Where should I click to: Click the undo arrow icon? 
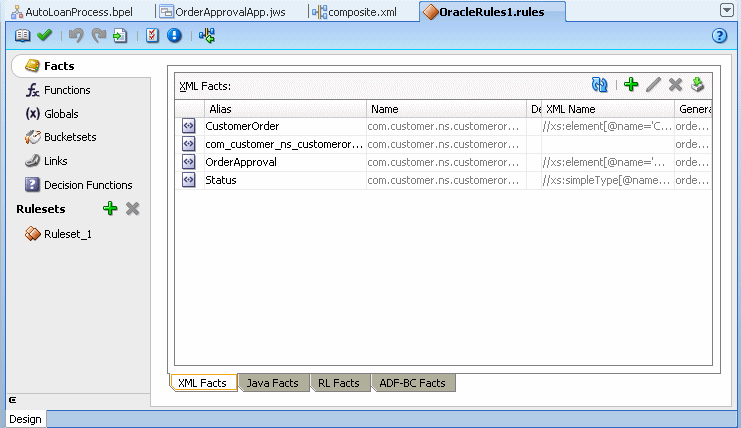pyautogui.click(x=76, y=35)
